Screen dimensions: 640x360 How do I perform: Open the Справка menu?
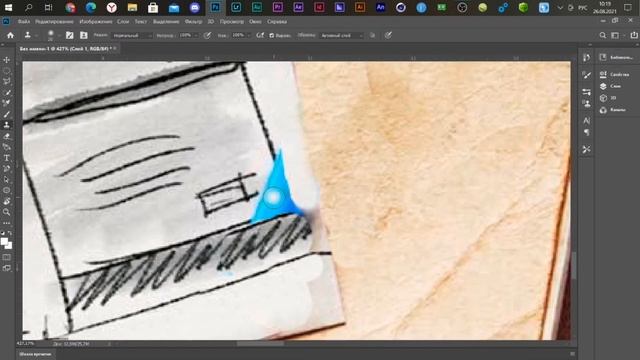click(x=277, y=22)
